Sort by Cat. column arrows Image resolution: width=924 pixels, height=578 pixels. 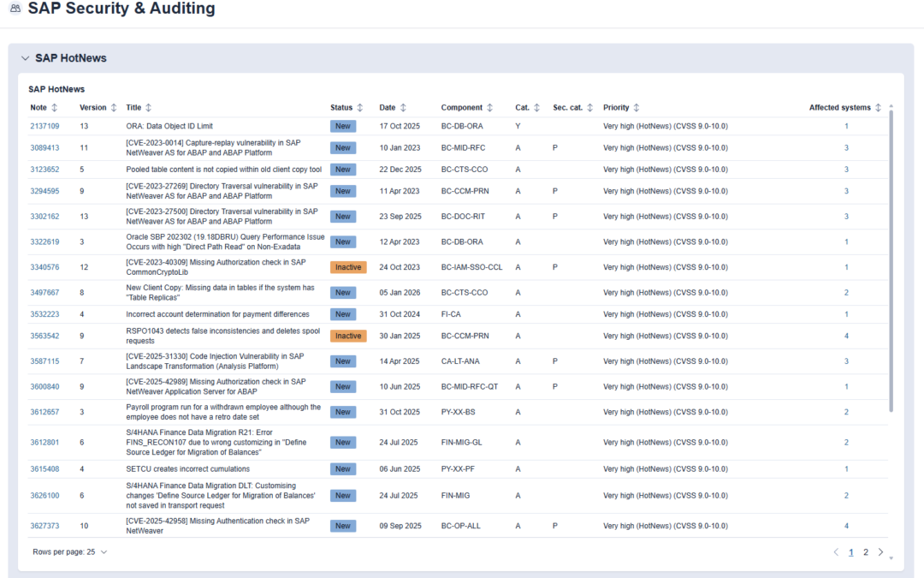pyautogui.click(x=536, y=107)
